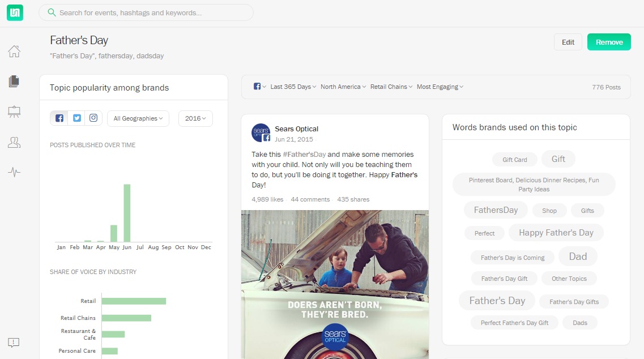The width and height of the screenshot is (644, 359).
Task: Select the Facebook toggle in popularity panel
Action: click(59, 118)
